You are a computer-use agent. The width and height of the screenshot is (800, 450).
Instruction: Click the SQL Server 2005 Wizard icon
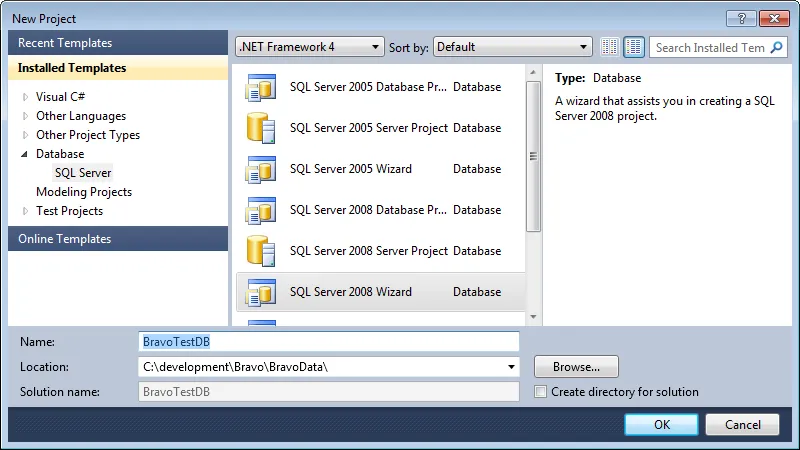(x=261, y=169)
